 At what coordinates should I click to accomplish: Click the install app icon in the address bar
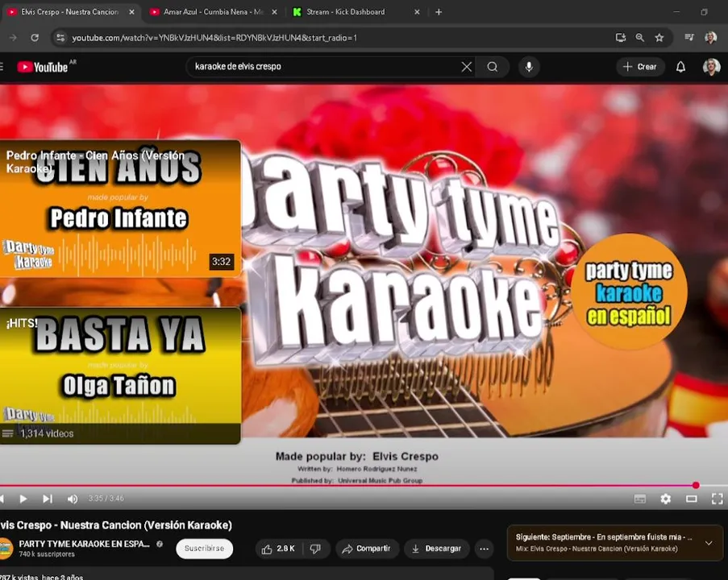[x=620, y=38]
